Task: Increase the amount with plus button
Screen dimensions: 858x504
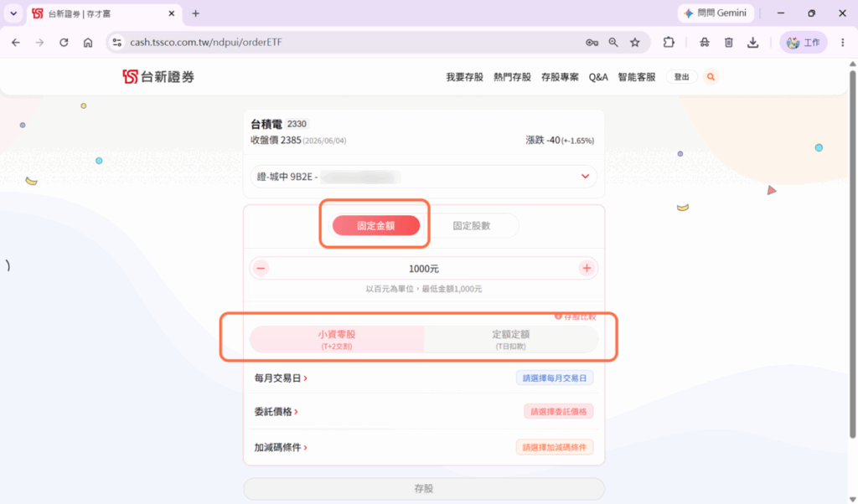Action: pos(587,269)
